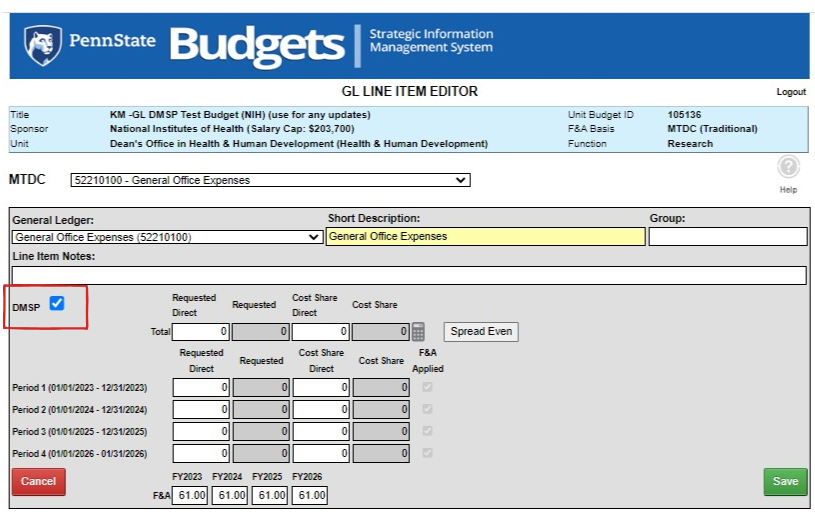
Task: Click the FY2024 F&A rate field
Action: coord(230,495)
